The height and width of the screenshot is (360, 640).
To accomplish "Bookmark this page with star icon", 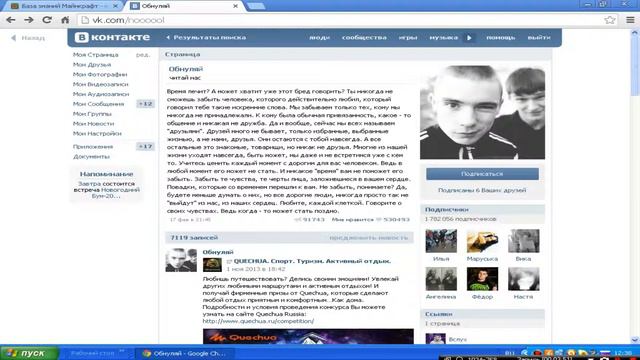I will (610, 20).
